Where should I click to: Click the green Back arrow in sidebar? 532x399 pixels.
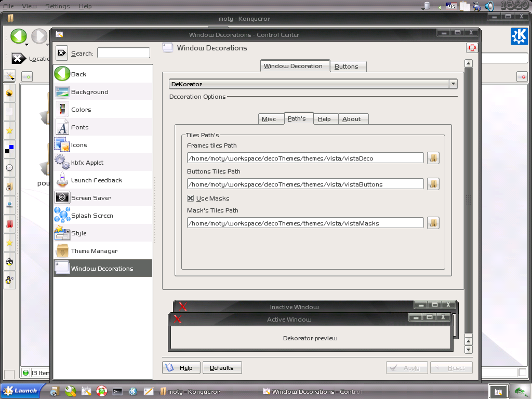(x=62, y=74)
